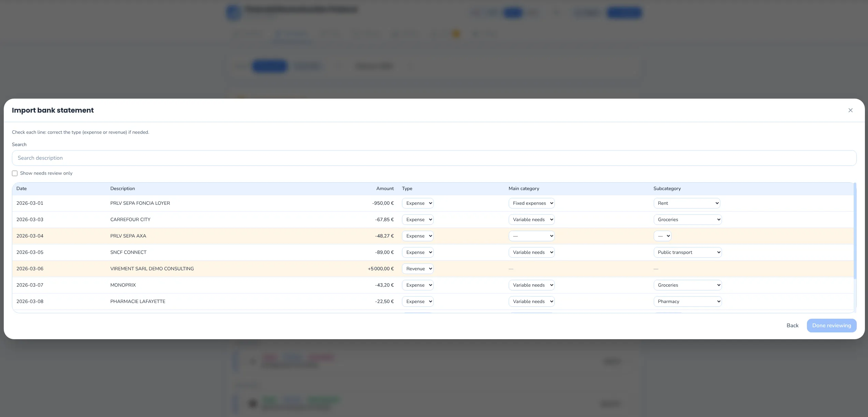Open the Fixed expenses main category dropdown
This screenshot has width=868, height=417.
coord(531,203)
